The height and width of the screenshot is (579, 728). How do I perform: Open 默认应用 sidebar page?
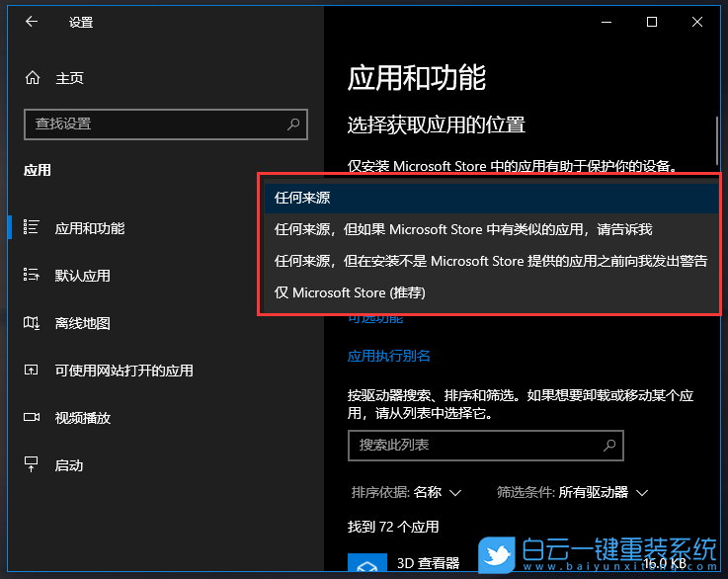[83, 276]
